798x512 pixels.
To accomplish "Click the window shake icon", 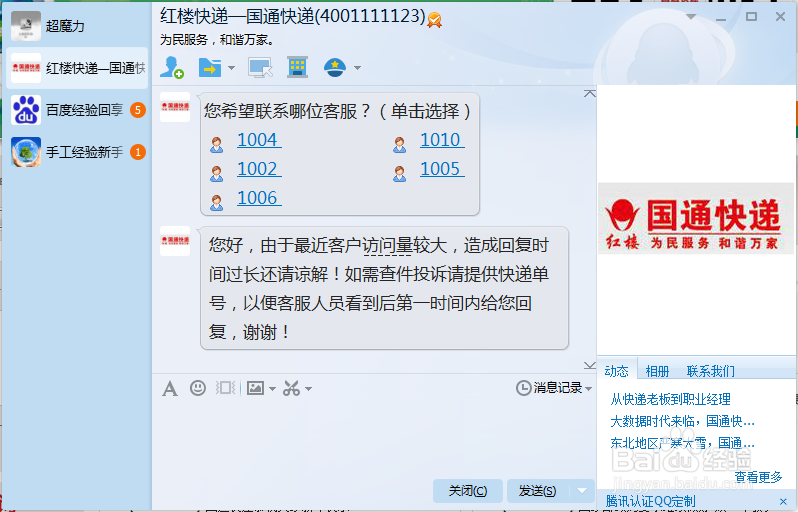I will point(225,388).
